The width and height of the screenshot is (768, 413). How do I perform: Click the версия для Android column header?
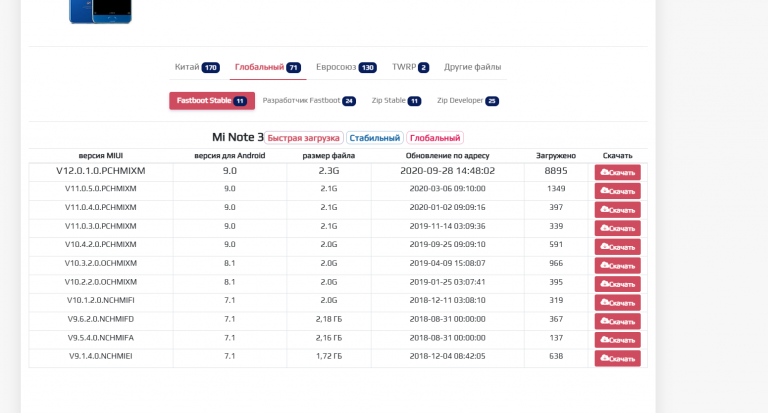pyautogui.click(x=230, y=156)
